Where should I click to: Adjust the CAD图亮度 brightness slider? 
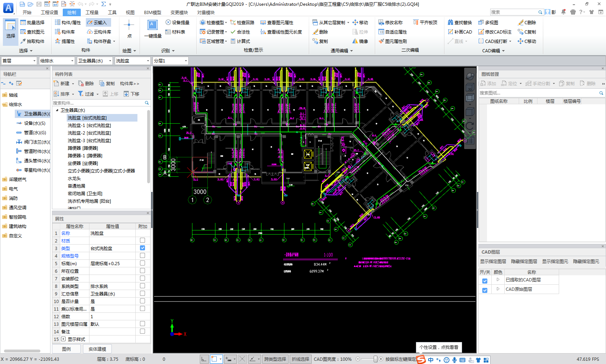(375, 359)
